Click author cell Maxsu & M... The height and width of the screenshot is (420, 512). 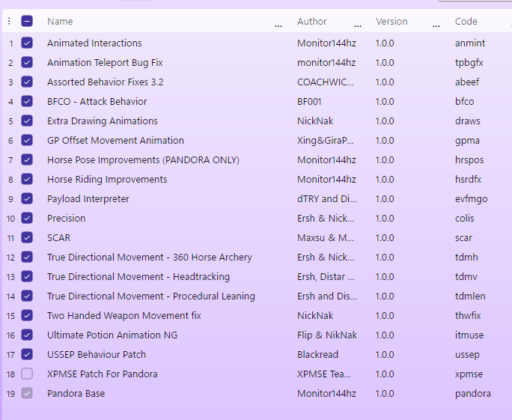[325, 238]
